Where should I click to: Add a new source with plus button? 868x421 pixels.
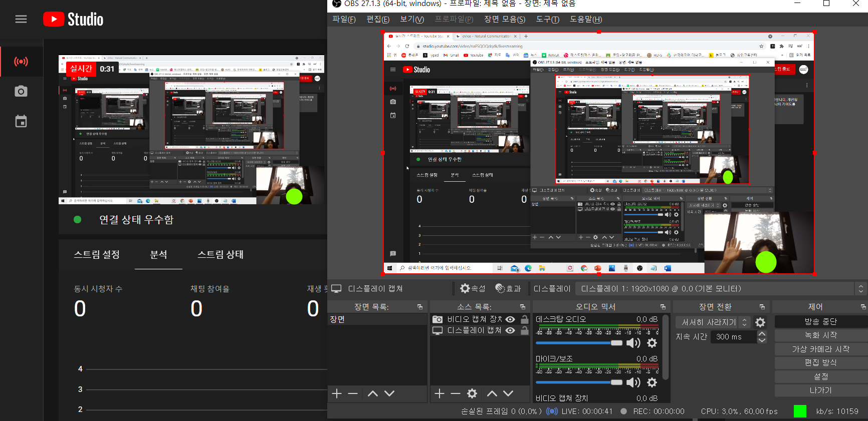pyautogui.click(x=440, y=393)
